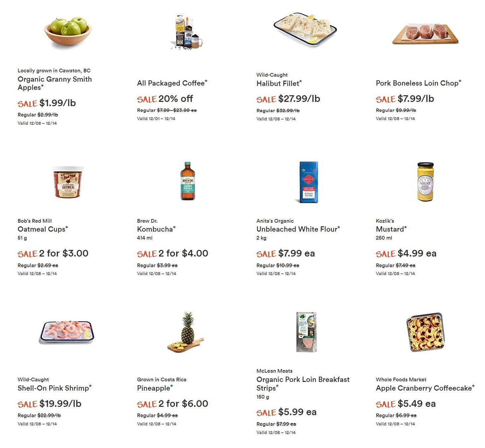Select Anita's blue flour bag image

pyautogui.click(x=308, y=182)
